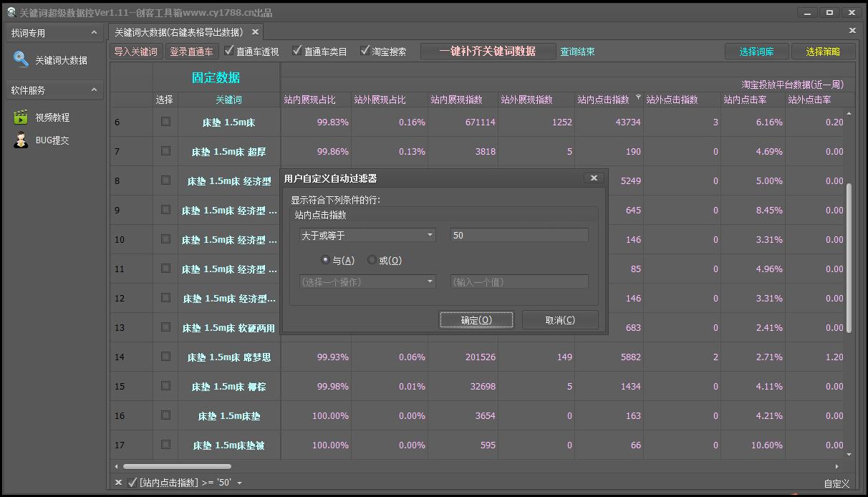Click the BUG提交 person icon
The image size is (868, 497).
coord(21,140)
